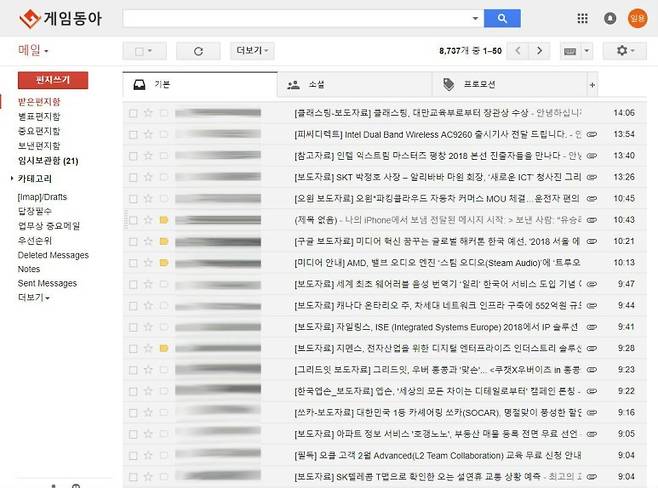
Task: Switch to the 소셜 tab
Action: (x=355, y=85)
